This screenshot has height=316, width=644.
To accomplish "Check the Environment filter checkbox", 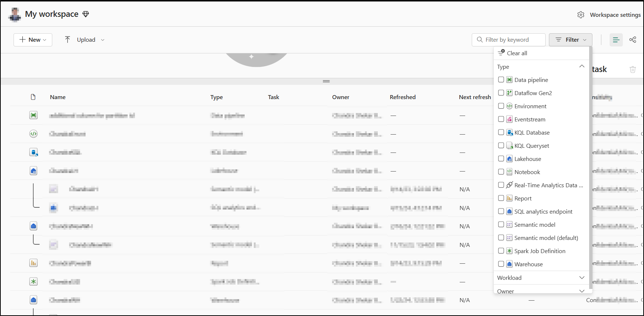I will (x=501, y=106).
